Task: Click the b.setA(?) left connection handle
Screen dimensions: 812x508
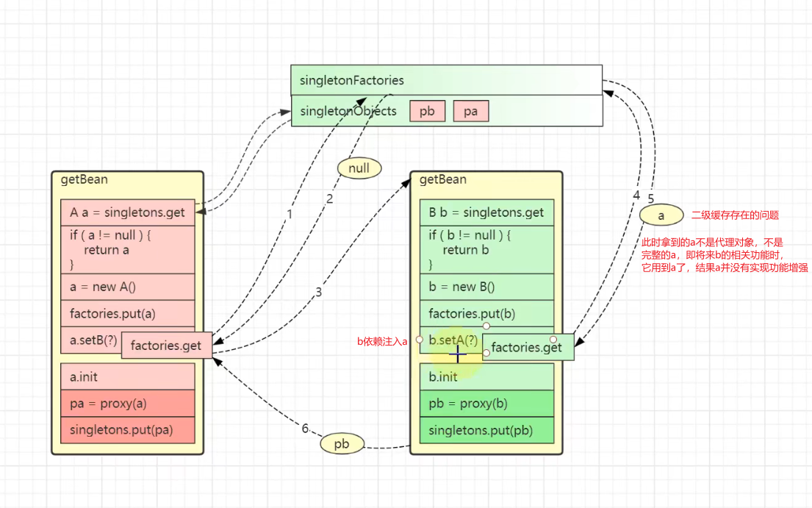Action: 420,340
